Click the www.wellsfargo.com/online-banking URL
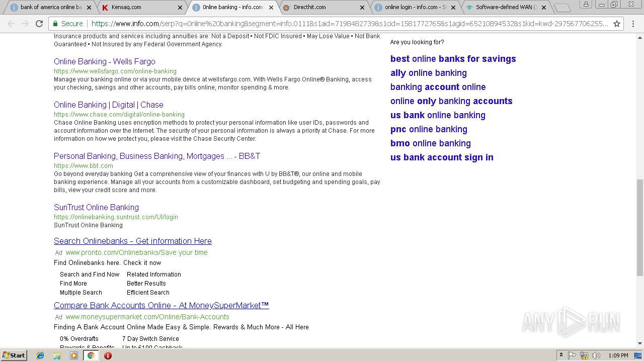This screenshot has height=362, width=644. pos(115,71)
